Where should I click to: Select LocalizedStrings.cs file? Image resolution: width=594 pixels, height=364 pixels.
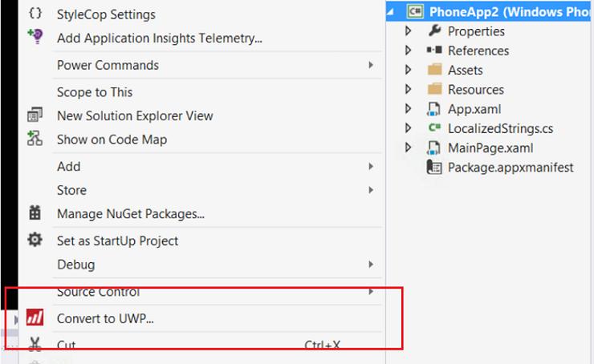point(500,128)
